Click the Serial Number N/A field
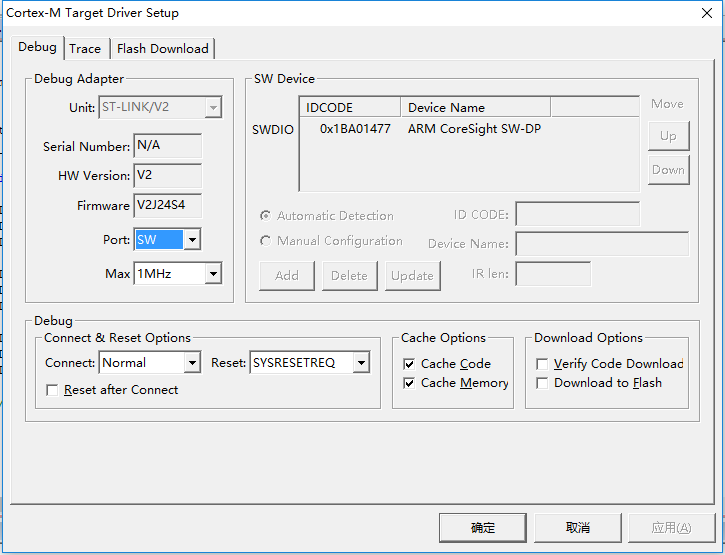Screen dimensions: 725x555 point(167,146)
